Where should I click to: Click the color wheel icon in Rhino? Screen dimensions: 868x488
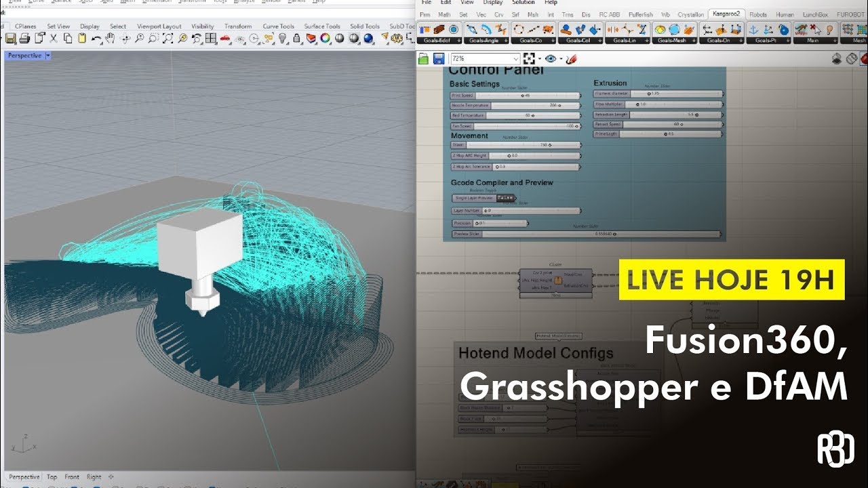pyautogui.click(x=325, y=38)
